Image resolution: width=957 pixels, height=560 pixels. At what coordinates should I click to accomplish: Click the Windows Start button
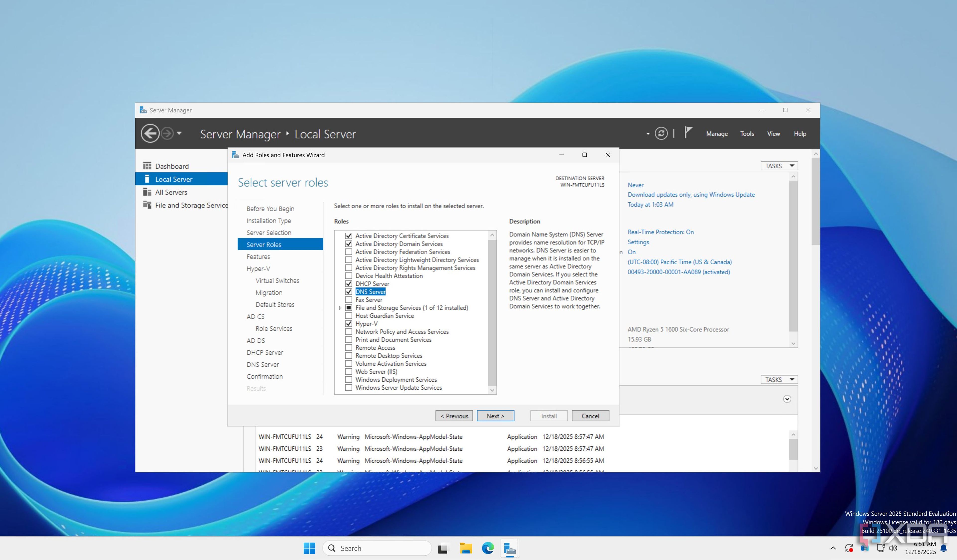tap(309, 548)
